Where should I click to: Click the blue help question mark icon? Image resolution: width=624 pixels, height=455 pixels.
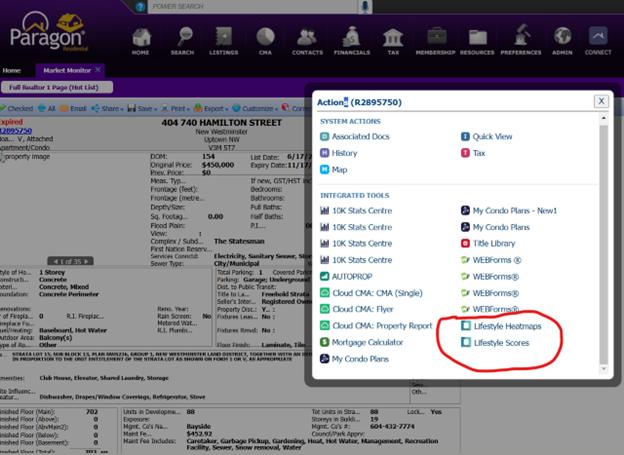point(140,7)
